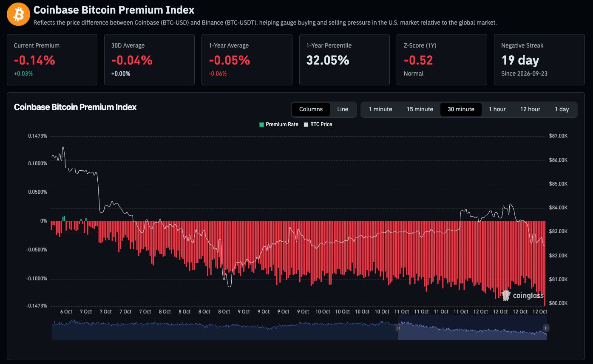Click the -0.04% 30D average value
The width and height of the screenshot is (593, 364).
132,60
